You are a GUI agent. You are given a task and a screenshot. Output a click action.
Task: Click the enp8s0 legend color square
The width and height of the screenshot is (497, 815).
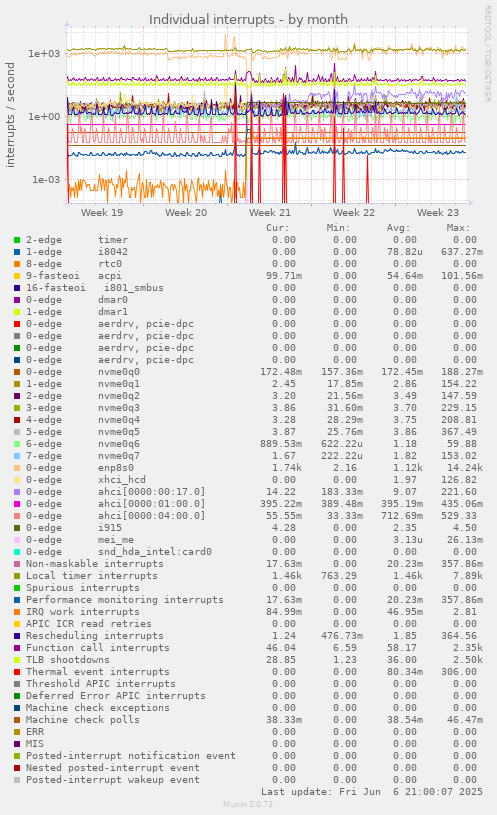click(x=17, y=468)
